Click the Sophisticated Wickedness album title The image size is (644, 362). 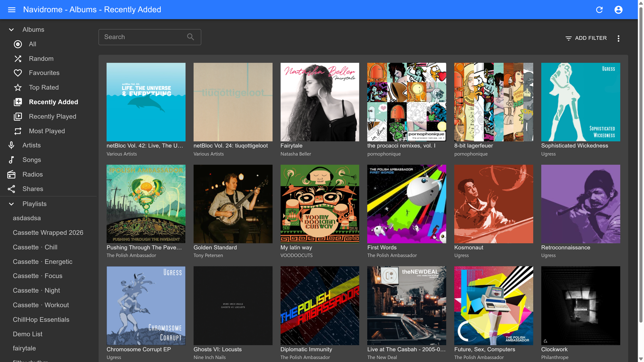(x=575, y=146)
